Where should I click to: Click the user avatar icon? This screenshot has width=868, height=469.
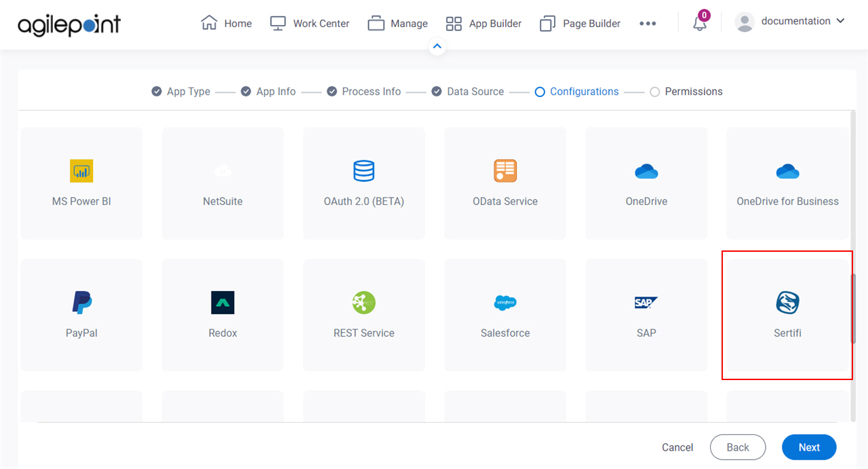(x=745, y=22)
